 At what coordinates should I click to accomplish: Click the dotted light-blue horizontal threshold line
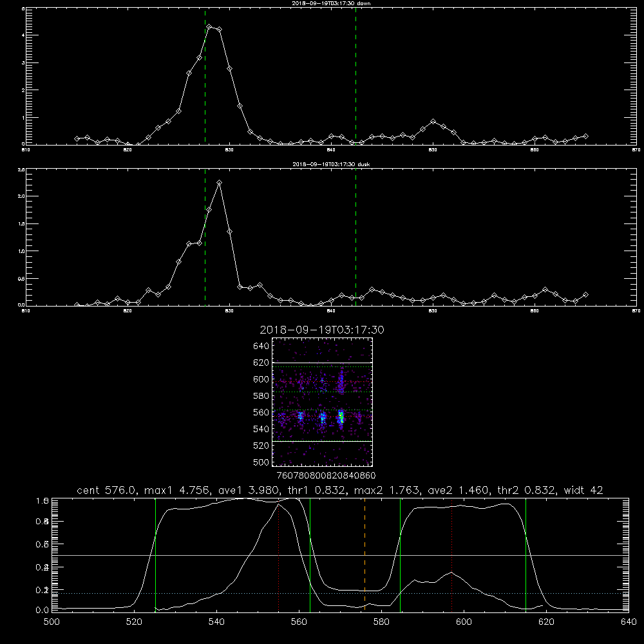click(x=341, y=593)
